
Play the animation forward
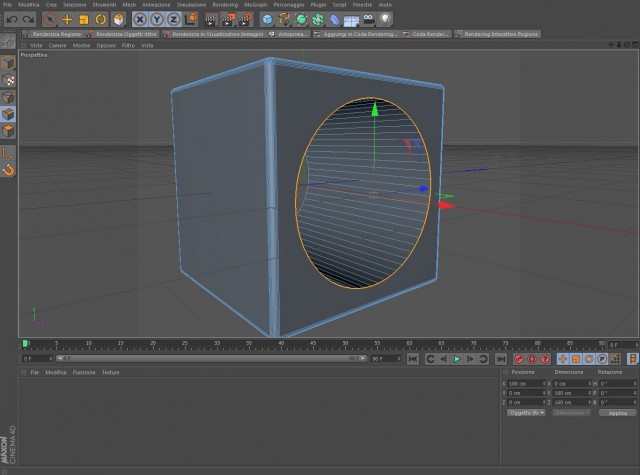457,359
